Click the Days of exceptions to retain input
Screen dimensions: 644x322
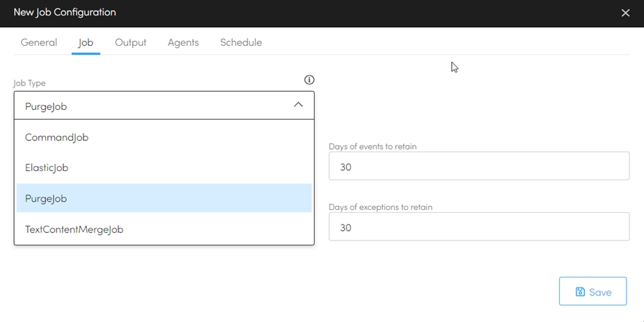click(479, 227)
